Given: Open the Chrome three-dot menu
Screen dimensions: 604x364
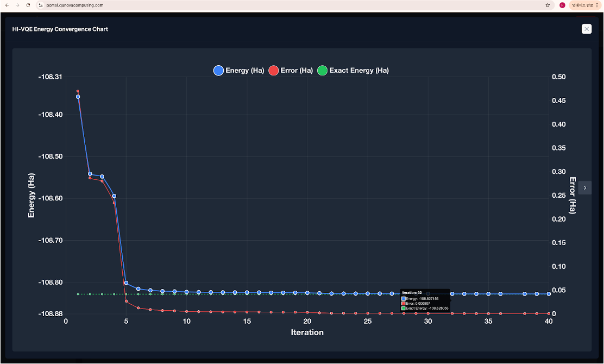Looking at the screenshot, I should [x=597, y=5].
